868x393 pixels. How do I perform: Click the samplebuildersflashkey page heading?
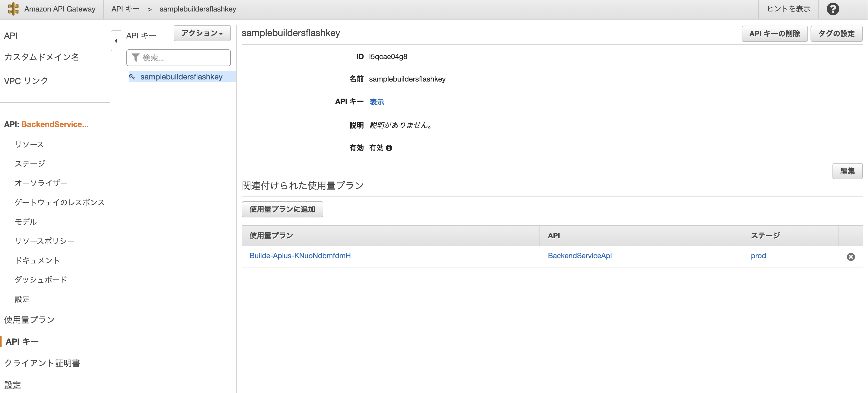click(x=291, y=33)
